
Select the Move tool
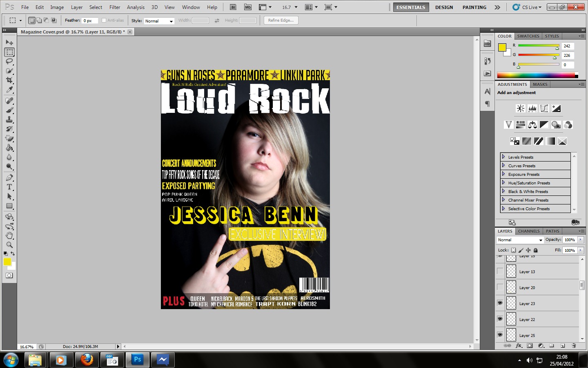[9, 43]
